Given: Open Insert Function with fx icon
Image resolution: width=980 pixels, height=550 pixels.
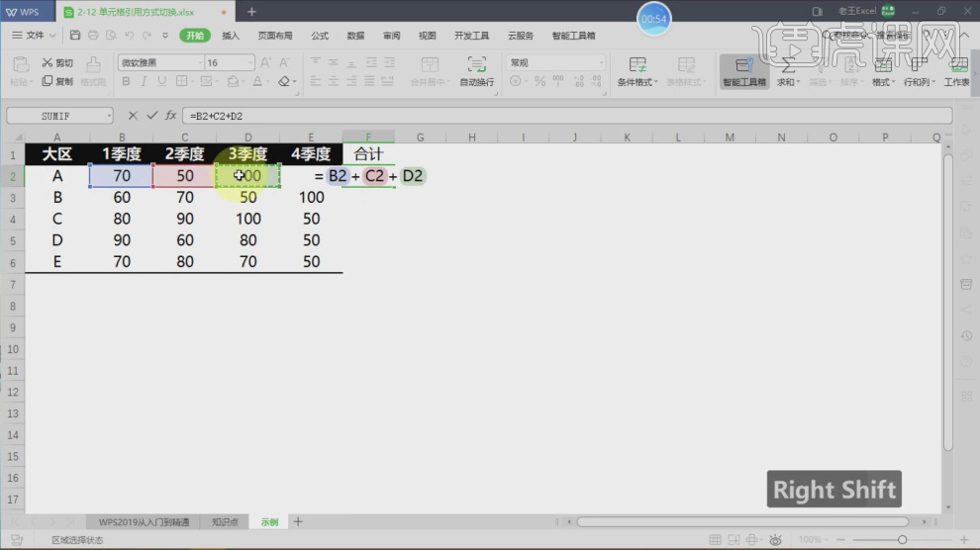Looking at the screenshot, I should 170,116.
